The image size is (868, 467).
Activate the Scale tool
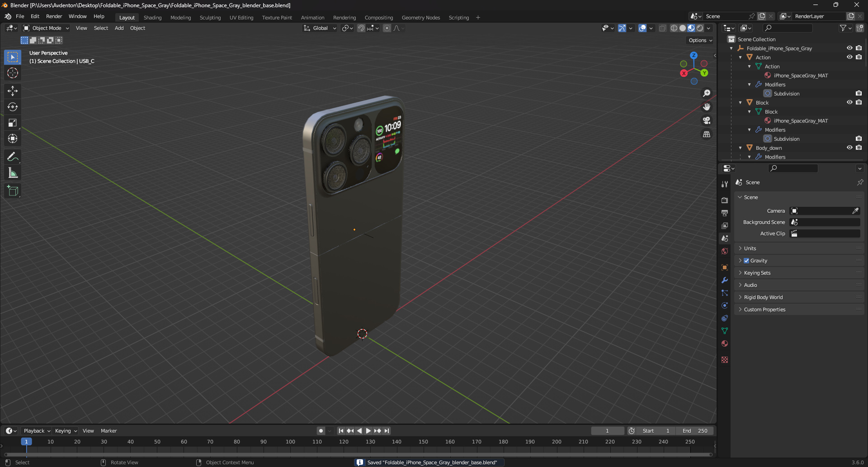coord(13,123)
